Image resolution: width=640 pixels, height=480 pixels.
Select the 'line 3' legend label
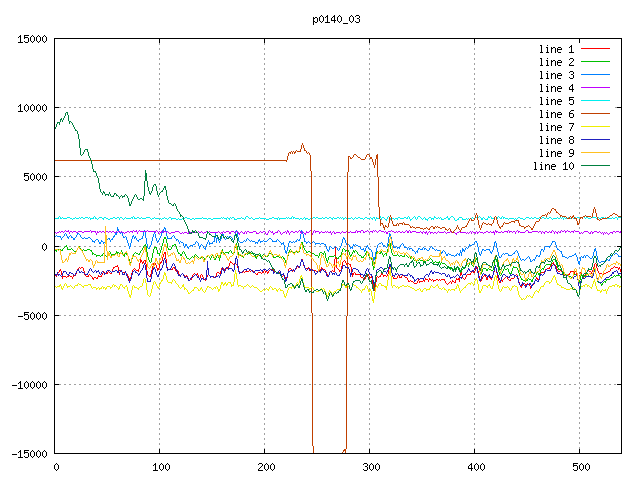coord(556,75)
